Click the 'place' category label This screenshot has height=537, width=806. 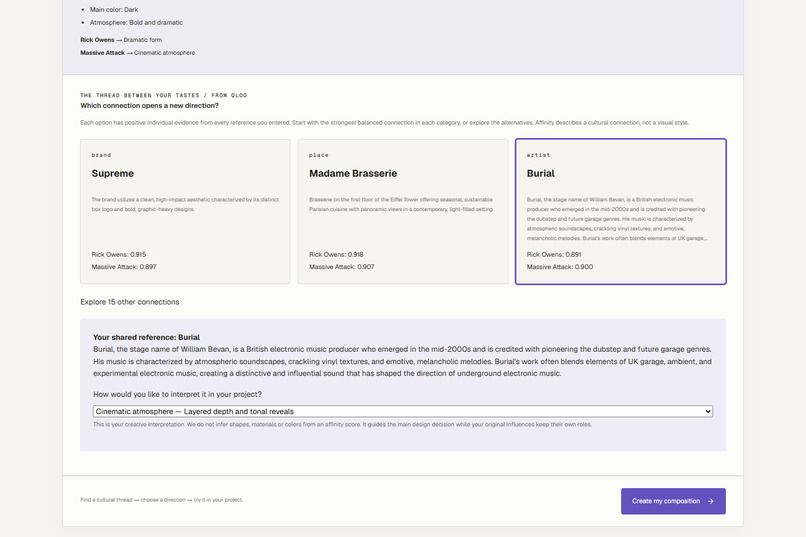tap(319, 155)
